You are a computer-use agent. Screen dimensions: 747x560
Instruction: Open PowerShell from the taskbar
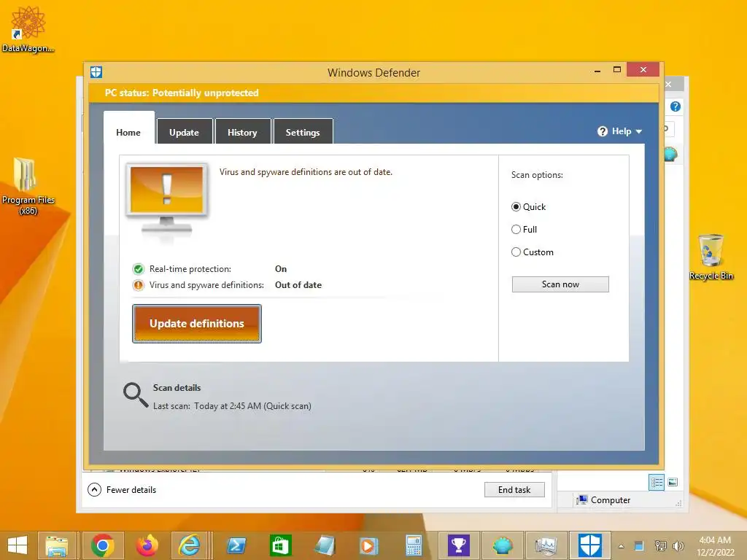pyautogui.click(x=237, y=545)
